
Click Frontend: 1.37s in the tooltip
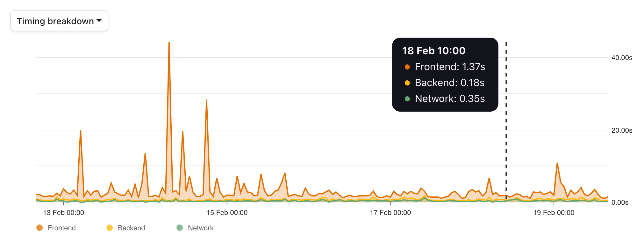tap(450, 67)
